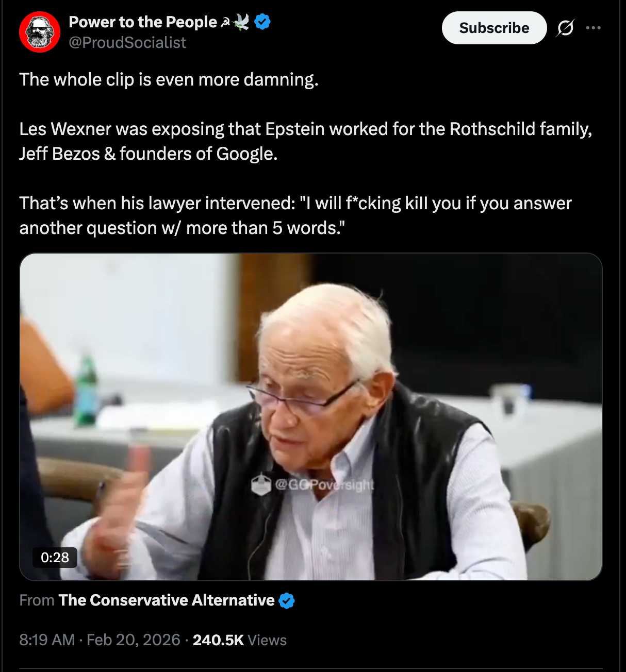
Task: View the 240.5K Views count
Action: [x=240, y=640]
